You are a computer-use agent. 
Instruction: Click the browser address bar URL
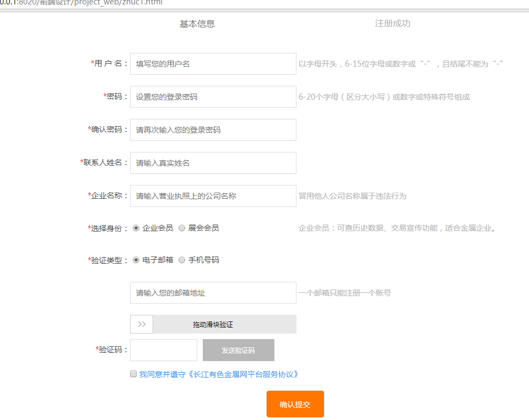coord(83,2)
